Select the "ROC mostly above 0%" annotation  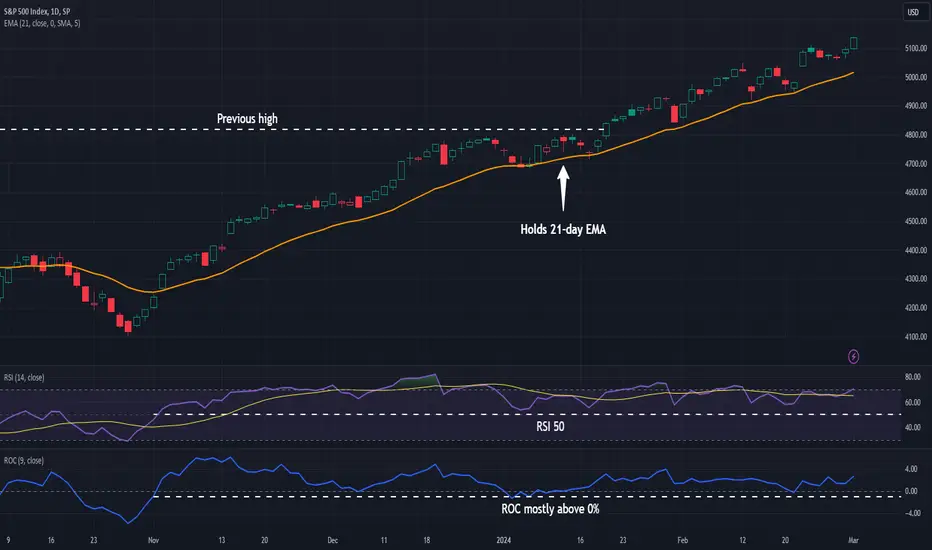click(x=550, y=509)
